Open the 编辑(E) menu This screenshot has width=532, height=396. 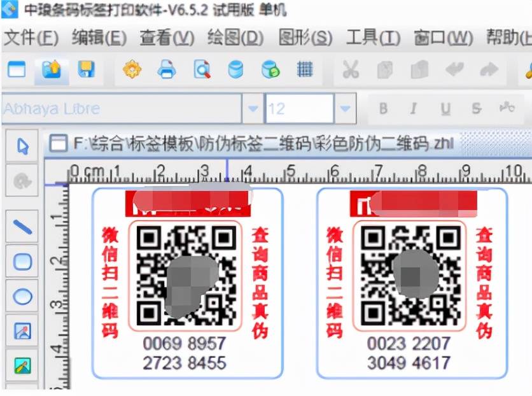click(99, 38)
